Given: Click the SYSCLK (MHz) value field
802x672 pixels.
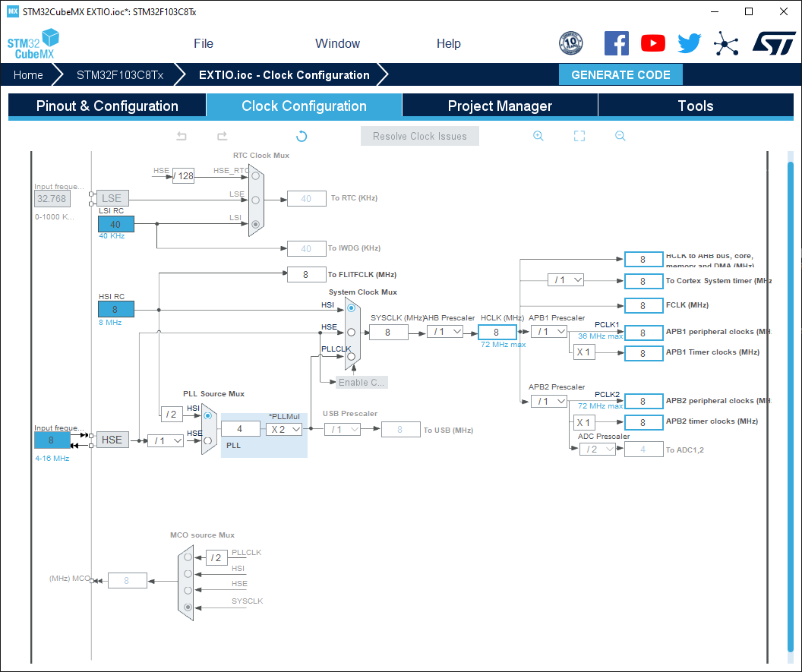Looking at the screenshot, I should tap(389, 333).
